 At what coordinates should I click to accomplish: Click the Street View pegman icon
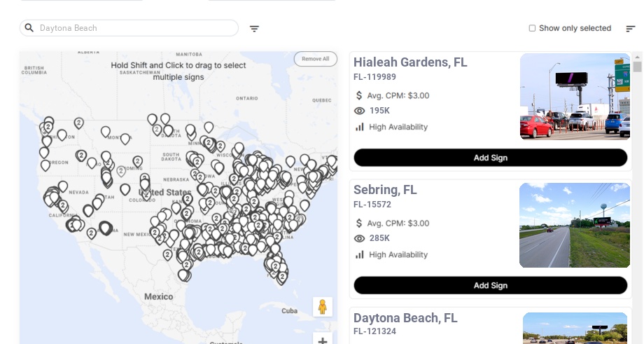click(322, 307)
